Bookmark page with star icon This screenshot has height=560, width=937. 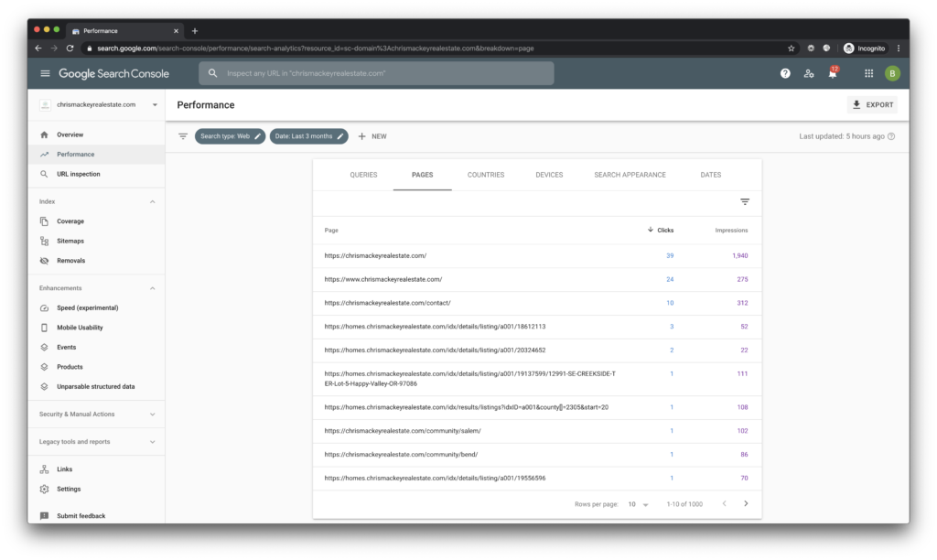[x=792, y=48]
